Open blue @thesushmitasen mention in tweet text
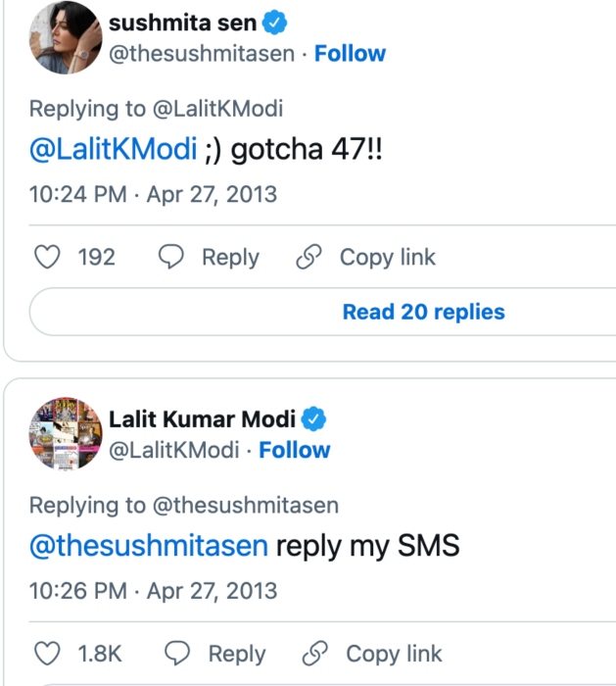The width and height of the screenshot is (616, 686). (149, 546)
